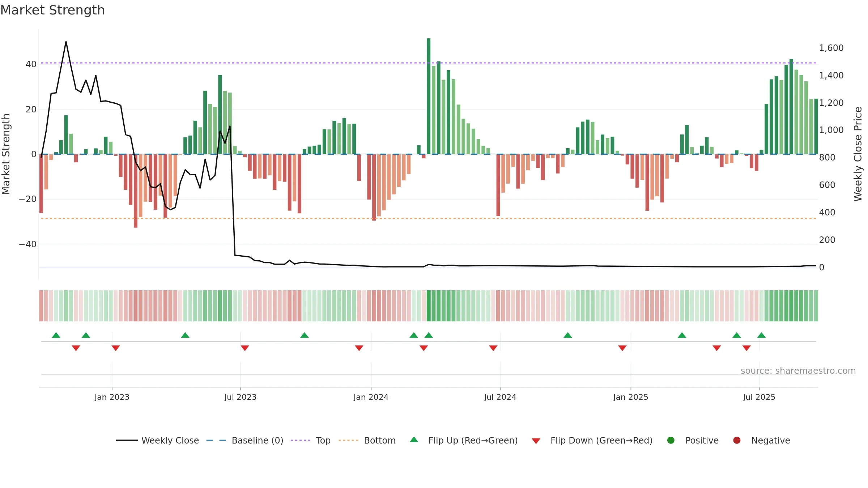Click the orange dotted Bottom threshold line

(x=429, y=218)
